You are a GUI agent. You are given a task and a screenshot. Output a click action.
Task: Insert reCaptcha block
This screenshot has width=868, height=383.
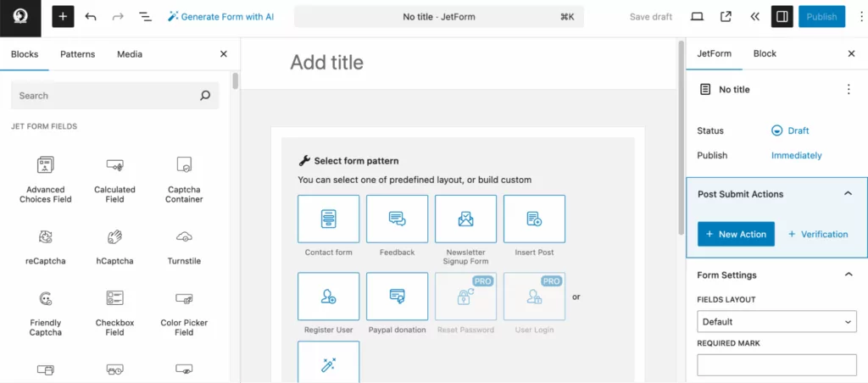click(46, 247)
